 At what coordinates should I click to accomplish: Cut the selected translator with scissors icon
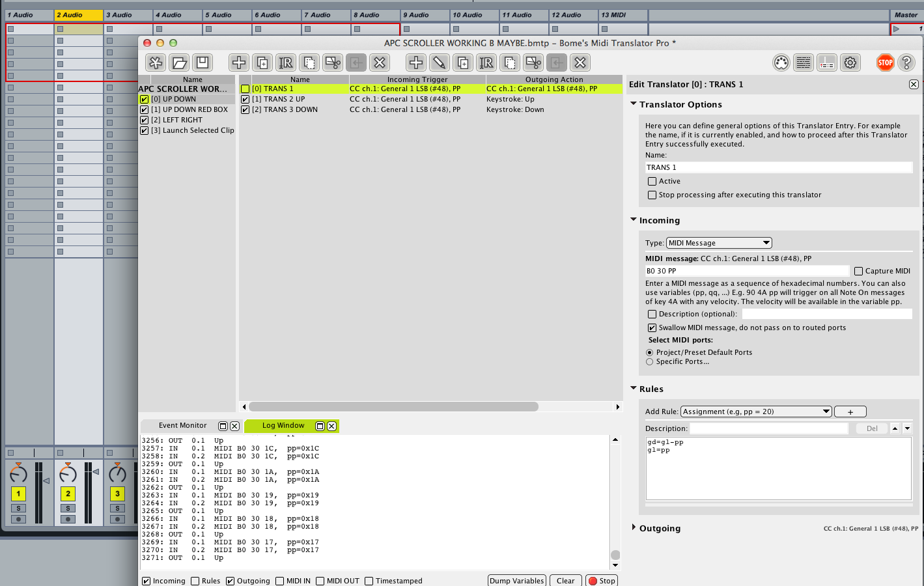point(533,63)
